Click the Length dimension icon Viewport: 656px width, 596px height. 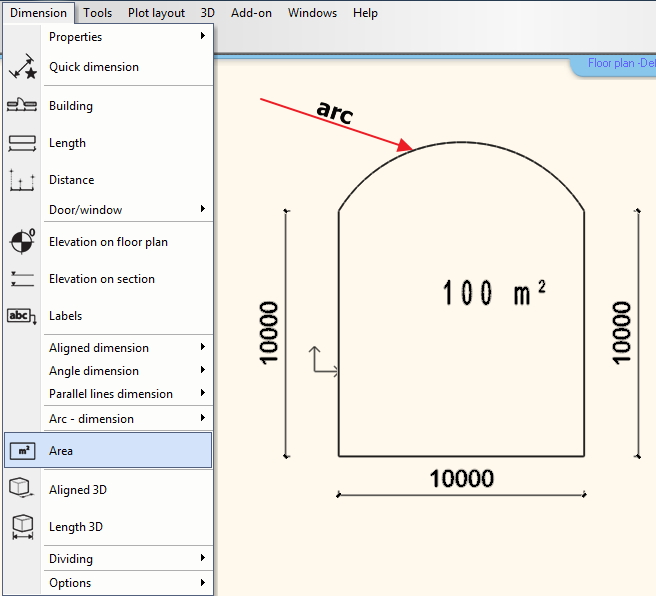22,143
